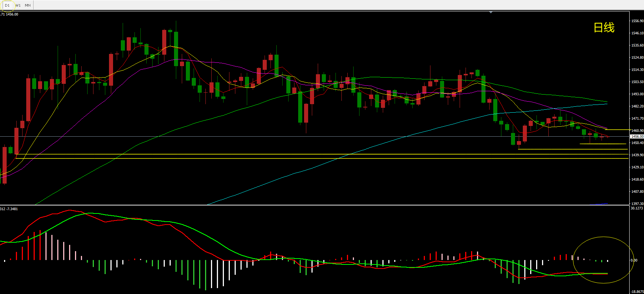Screen dimensions: 644x294
Task: Select the current price label 1456.00 on axis
Action: click(637, 137)
